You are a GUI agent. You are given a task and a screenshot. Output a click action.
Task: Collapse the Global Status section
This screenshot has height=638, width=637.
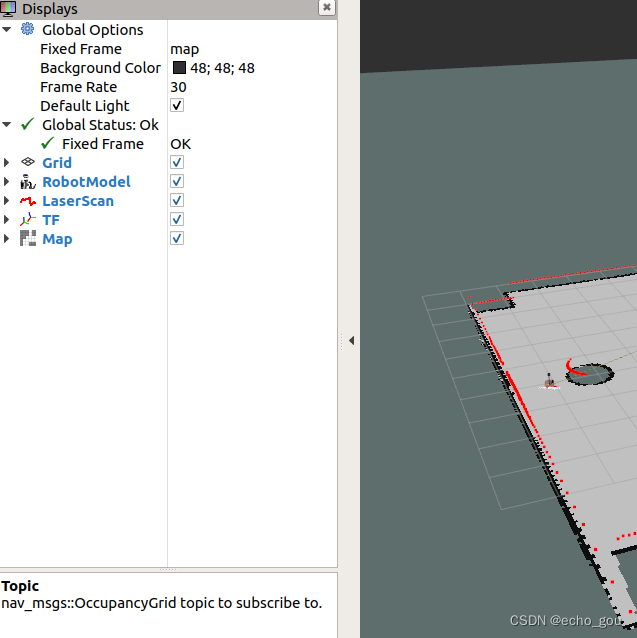(7, 125)
